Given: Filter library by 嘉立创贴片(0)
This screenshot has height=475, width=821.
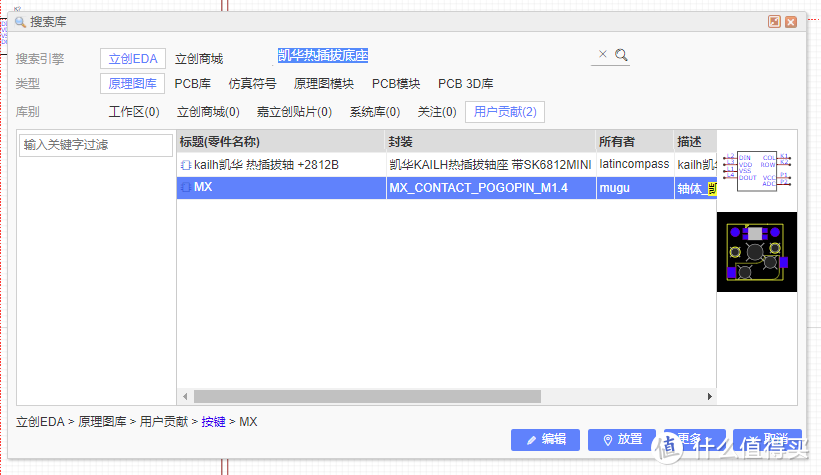Looking at the screenshot, I should click(x=294, y=112).
